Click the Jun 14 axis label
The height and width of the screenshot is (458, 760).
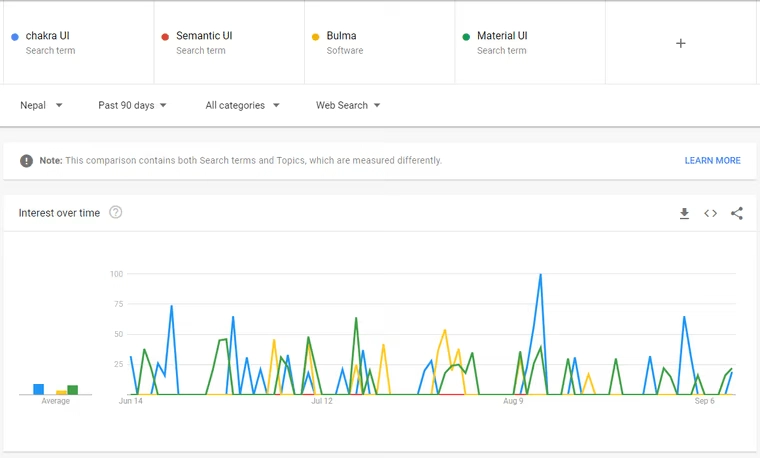pyautogui.click(x=131, y=401)
